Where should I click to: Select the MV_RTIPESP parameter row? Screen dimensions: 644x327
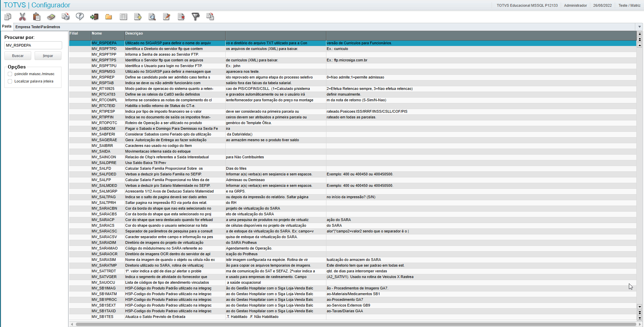[353, 112]
